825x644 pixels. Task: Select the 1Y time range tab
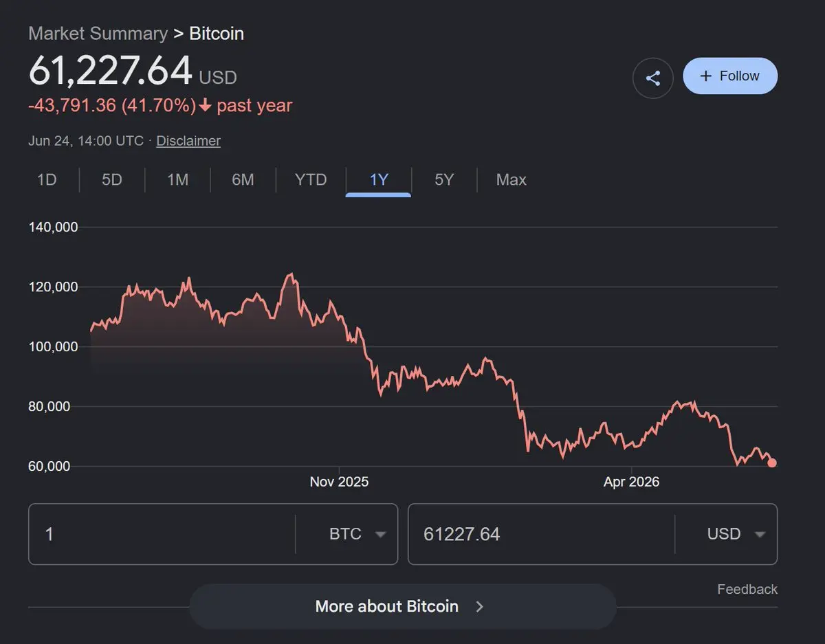pyautogui.click(x=379, y=180)
